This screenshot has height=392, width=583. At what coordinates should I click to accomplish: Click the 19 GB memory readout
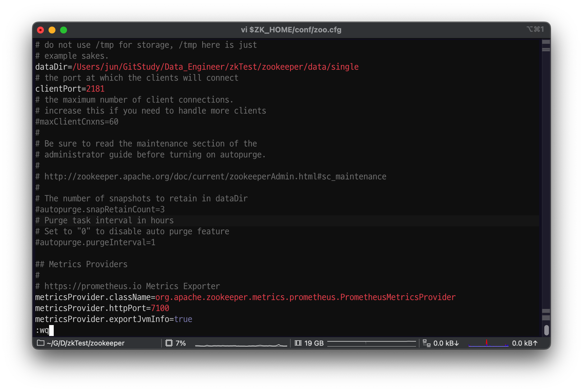pos(314,343)
